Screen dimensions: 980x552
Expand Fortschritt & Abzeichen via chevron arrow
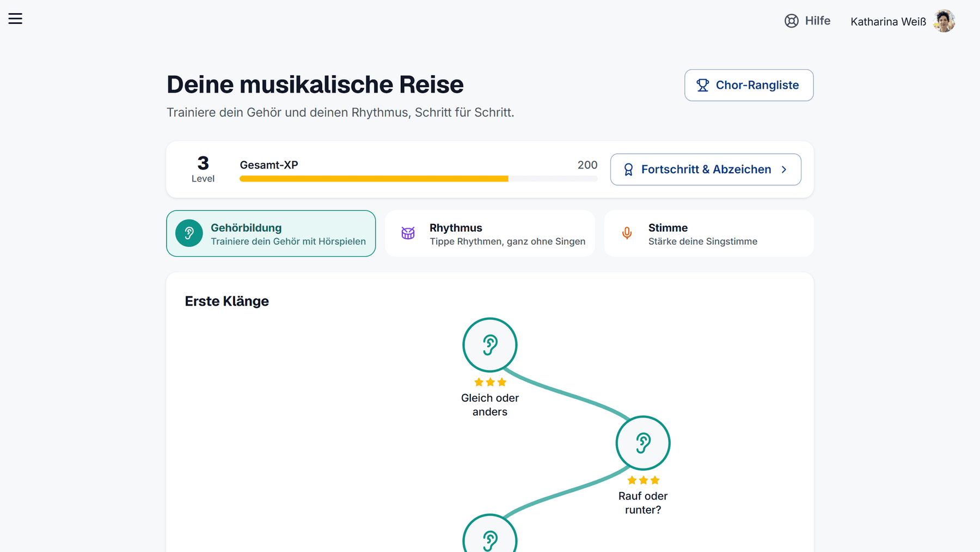pyautogui.click(x=784, y=169)
